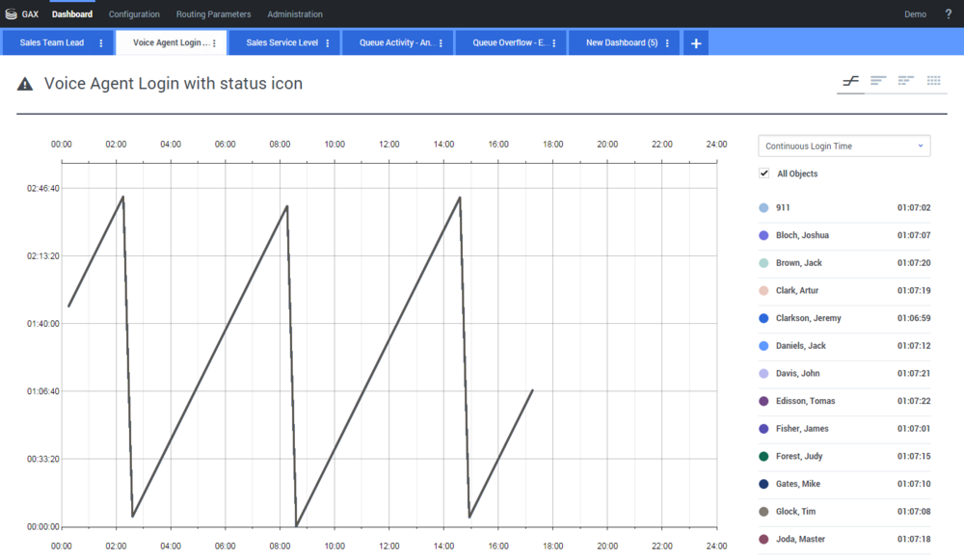Click the GAX logo icon
Image resolution: width=964 pixels, height=560 pixels.
coord(11,13)
